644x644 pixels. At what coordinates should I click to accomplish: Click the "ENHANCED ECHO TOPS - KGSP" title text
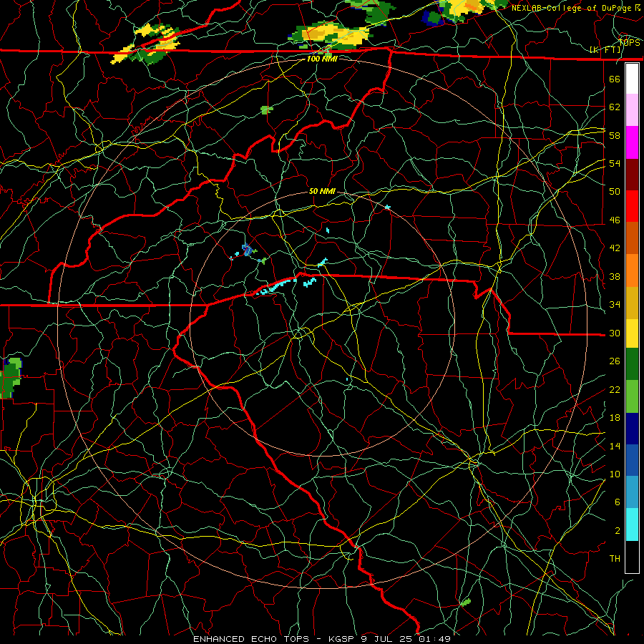[275, 639]
